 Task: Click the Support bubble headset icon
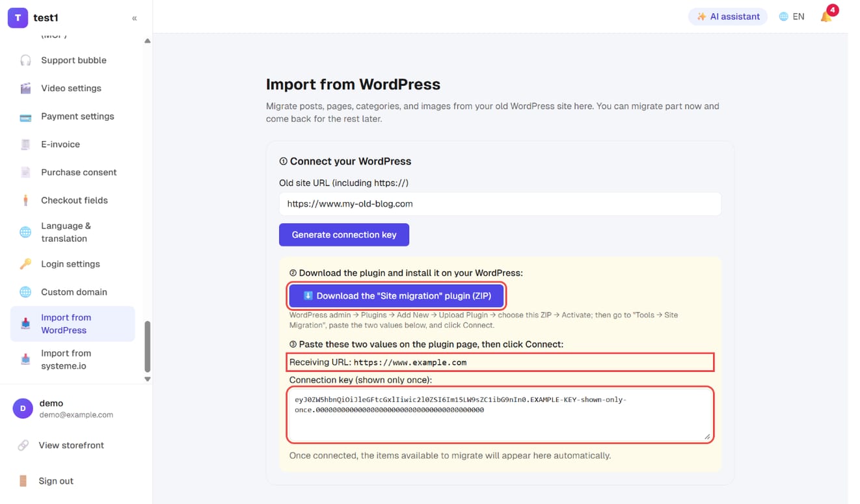coord(25,60)
